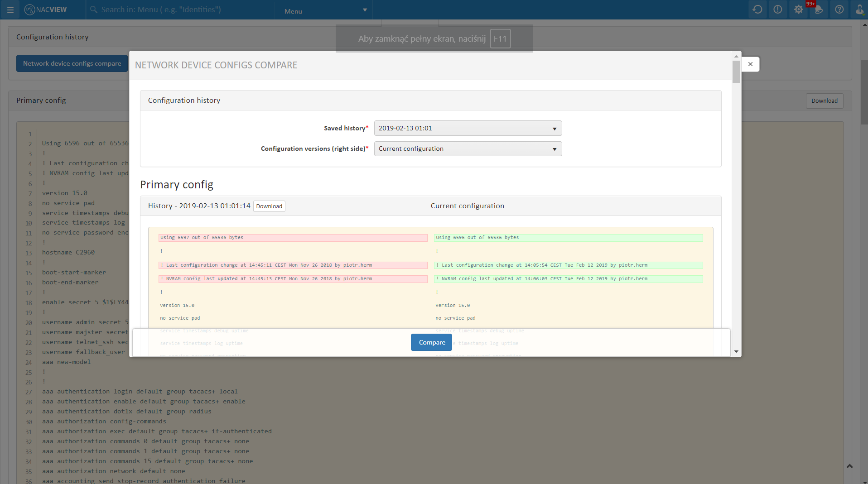Click the Compare button
The height and width of the screenshot is (484, 868).
tap(431, 342)
